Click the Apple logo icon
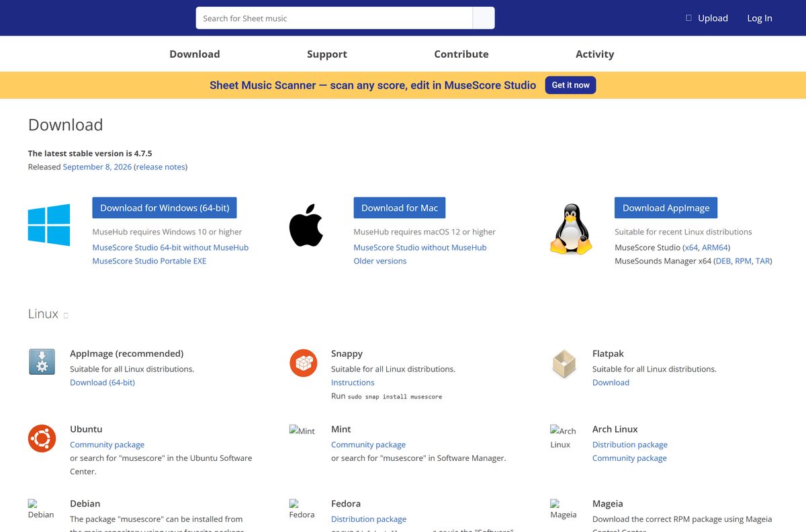Screen dimensions: 806x532 (x=306, y=226)
